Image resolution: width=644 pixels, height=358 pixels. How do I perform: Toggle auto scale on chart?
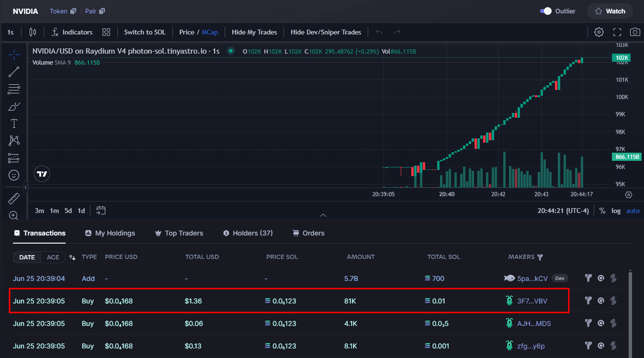coord(633,211)
